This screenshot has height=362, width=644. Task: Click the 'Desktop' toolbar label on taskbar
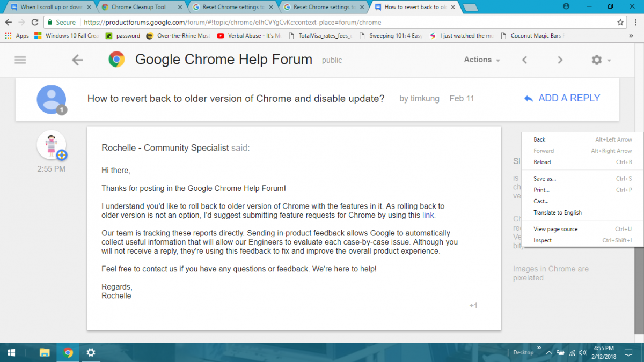click(523, 352)
